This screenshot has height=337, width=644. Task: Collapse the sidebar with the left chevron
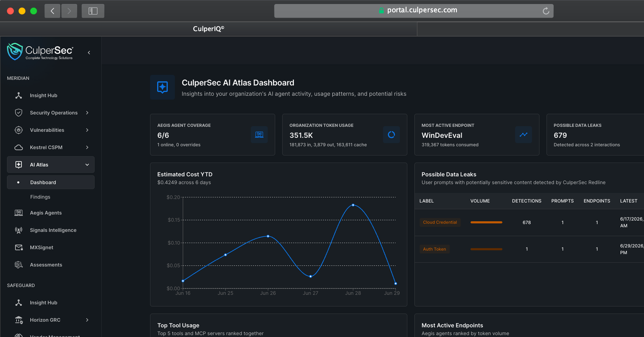click(89, 53)
